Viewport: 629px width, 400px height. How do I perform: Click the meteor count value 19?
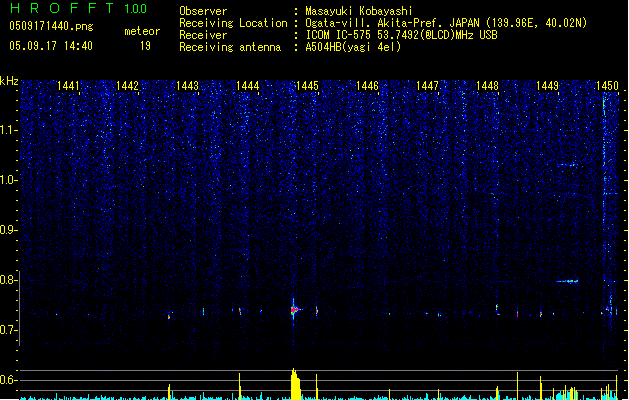point(145,46)
